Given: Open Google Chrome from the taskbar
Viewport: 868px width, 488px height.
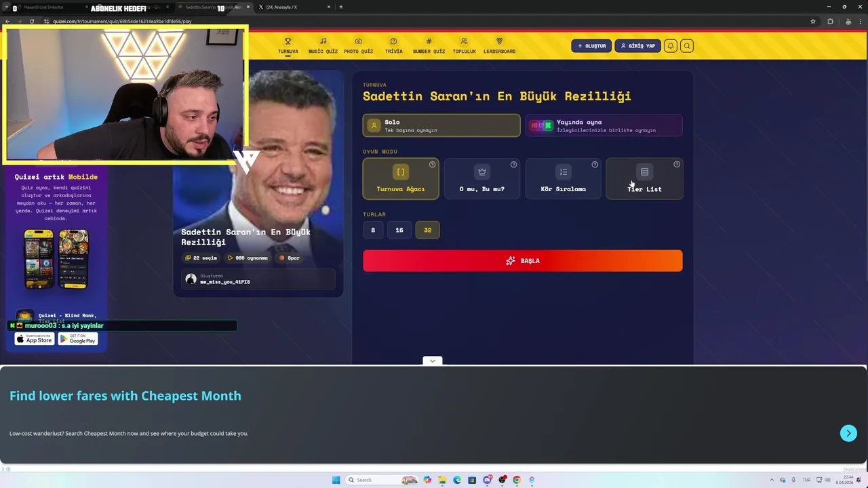Looking at the screenshot, I should 517,480.
